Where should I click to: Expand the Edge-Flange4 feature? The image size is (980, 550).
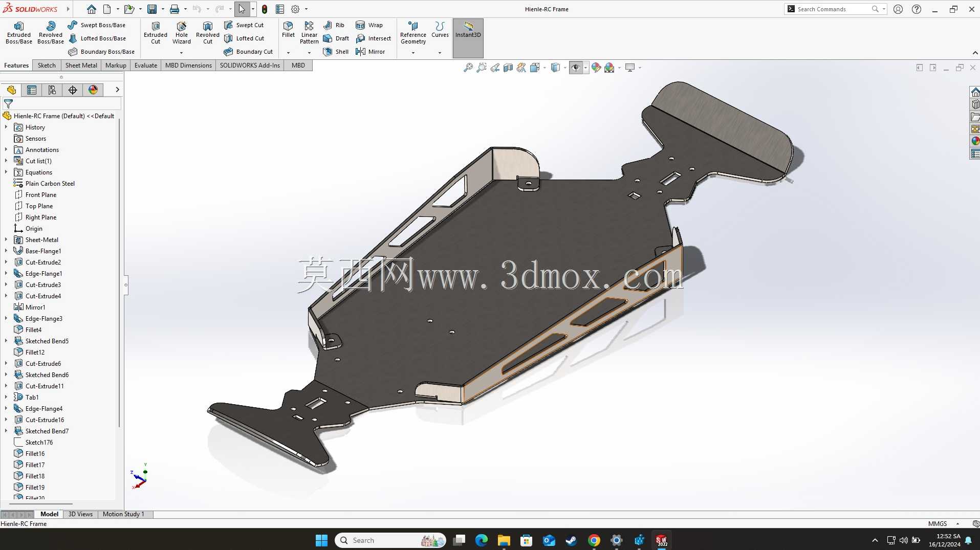pos(6,409)
